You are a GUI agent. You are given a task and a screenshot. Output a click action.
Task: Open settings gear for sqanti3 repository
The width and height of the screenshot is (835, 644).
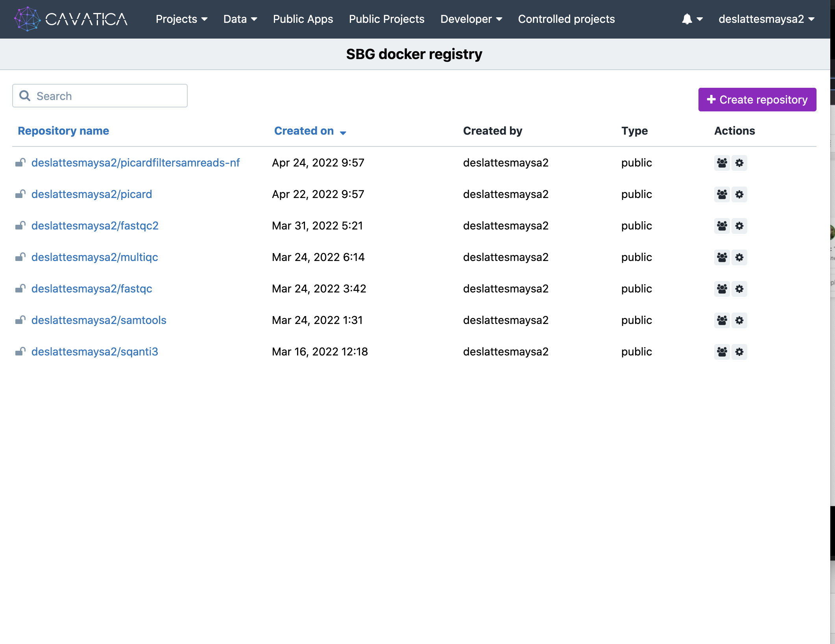pyautogui.click(x=739, y=352)
